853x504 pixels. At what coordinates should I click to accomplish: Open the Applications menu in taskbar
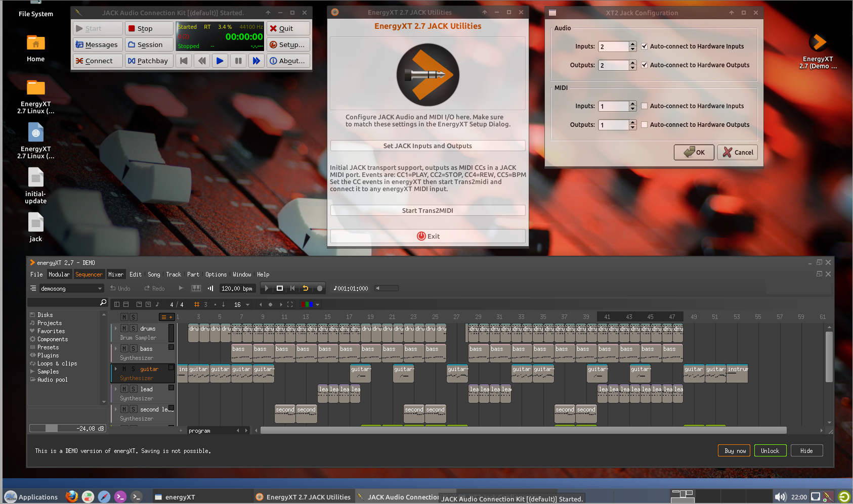pyautogui.click(x=32, y=497)
